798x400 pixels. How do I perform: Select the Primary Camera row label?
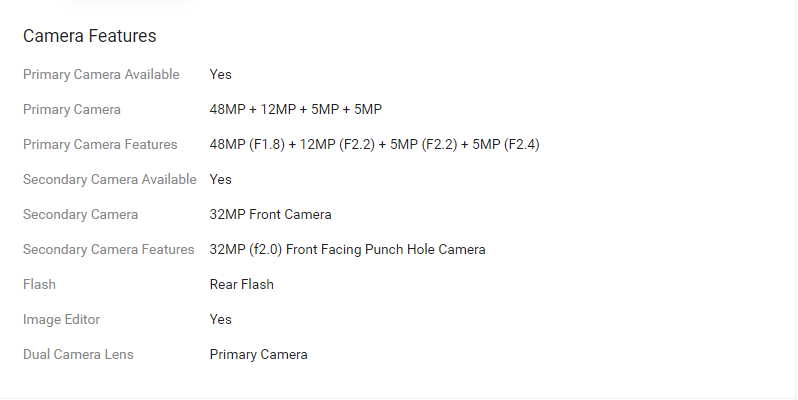coord(72,109)
